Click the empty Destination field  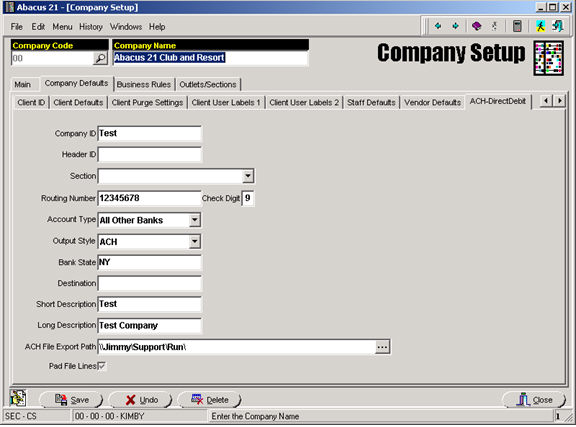[150, 283]
